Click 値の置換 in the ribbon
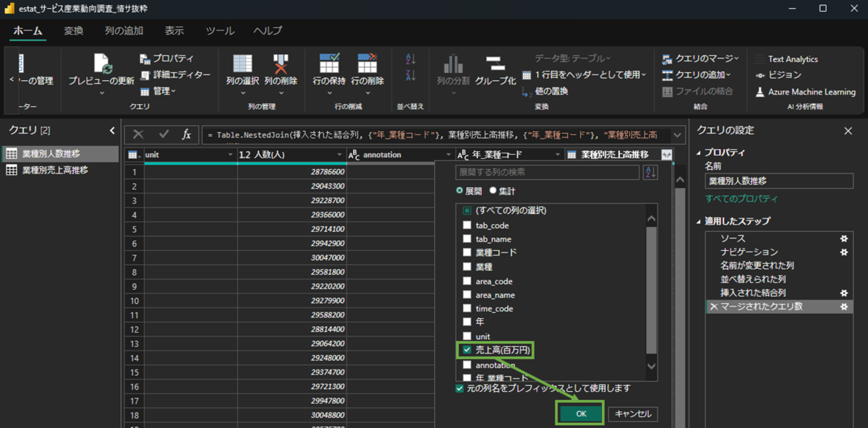Screen dimensions: 868x428 tap(544, 91)
